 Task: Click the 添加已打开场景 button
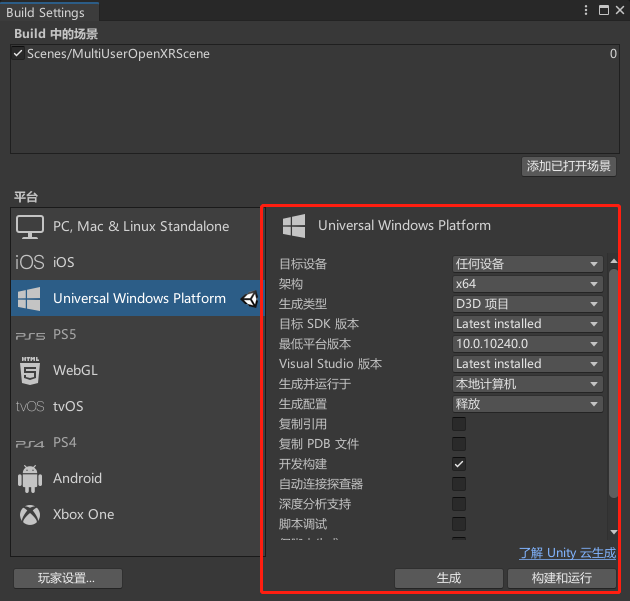(x=569, y=166)
